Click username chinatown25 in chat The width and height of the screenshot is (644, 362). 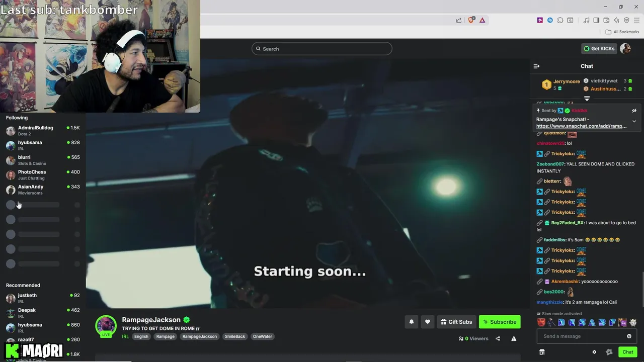(550, 143)
